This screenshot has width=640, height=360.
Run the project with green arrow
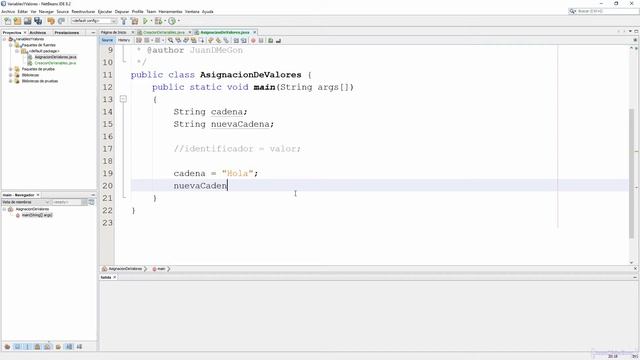point(145,21)
